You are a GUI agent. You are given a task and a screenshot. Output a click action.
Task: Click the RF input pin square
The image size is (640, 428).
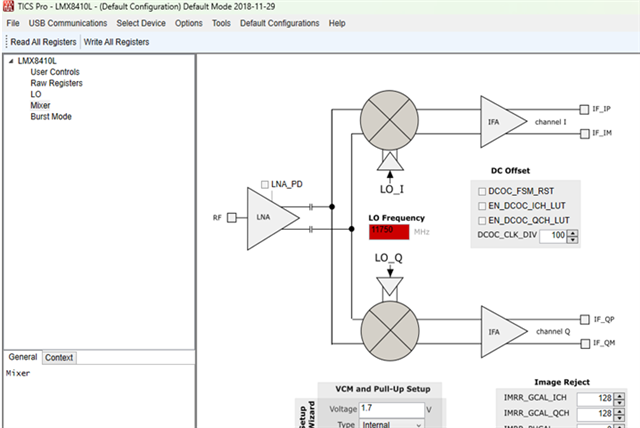pyautogui.click(x=231, y=217)
